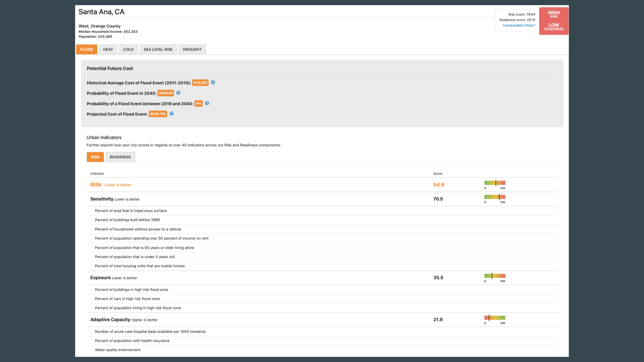
Task: Select the HEAT tab
Action: point(108,49)
